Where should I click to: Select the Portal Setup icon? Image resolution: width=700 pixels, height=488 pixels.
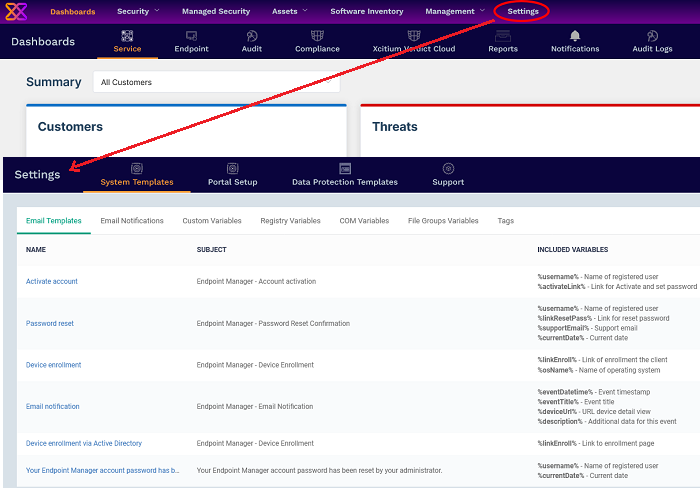[233, 168]
